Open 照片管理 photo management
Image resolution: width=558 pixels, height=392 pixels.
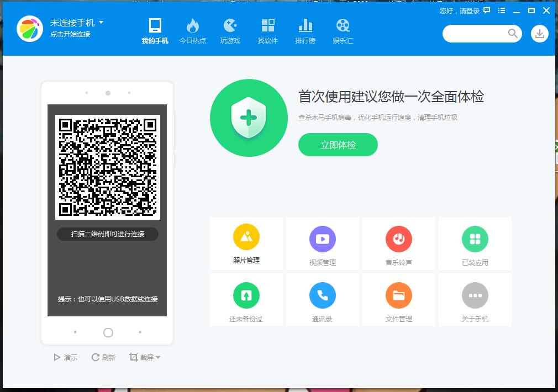[x=246, y=243]
